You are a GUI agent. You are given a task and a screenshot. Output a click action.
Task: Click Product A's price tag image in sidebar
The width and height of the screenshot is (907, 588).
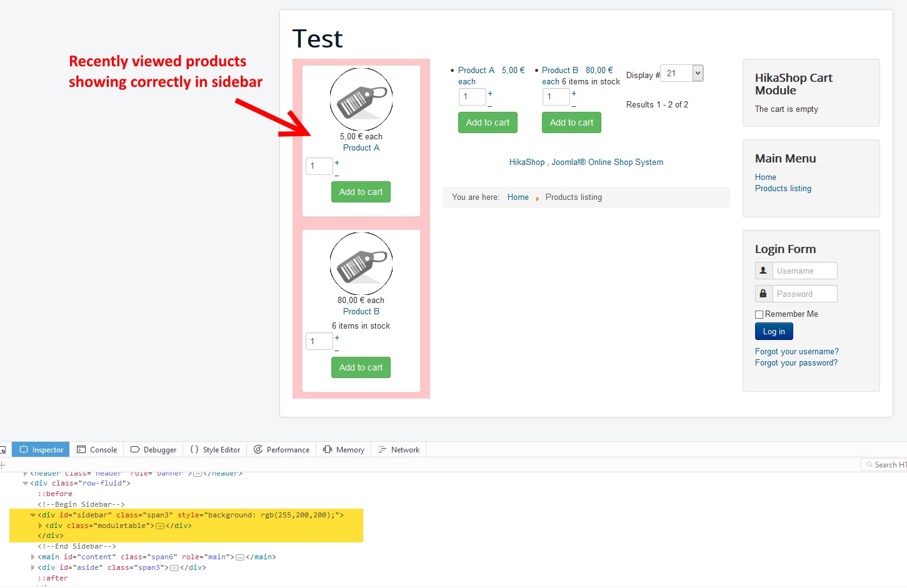coord(361,100)
